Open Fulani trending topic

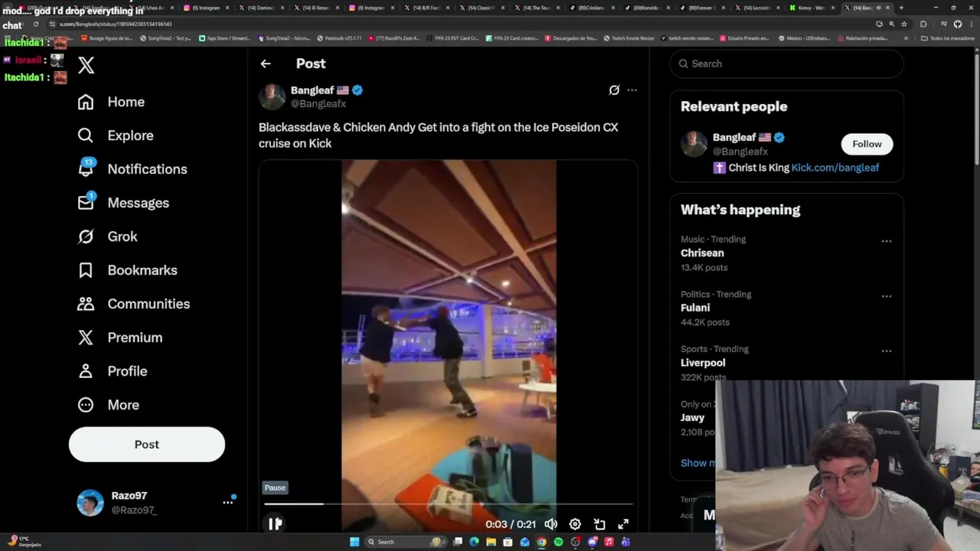pos(695,308)
